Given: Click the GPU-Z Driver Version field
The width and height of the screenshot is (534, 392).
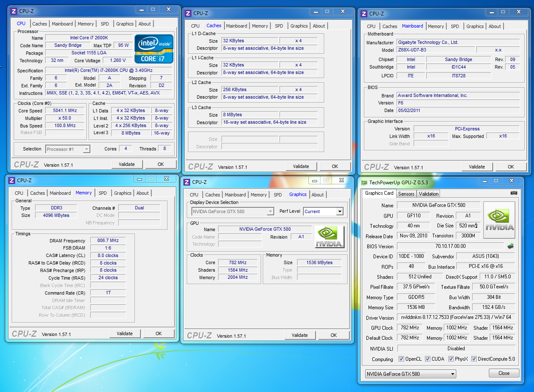Looking at the screenshot, I should pyautogui.click(x=455, y=318).
